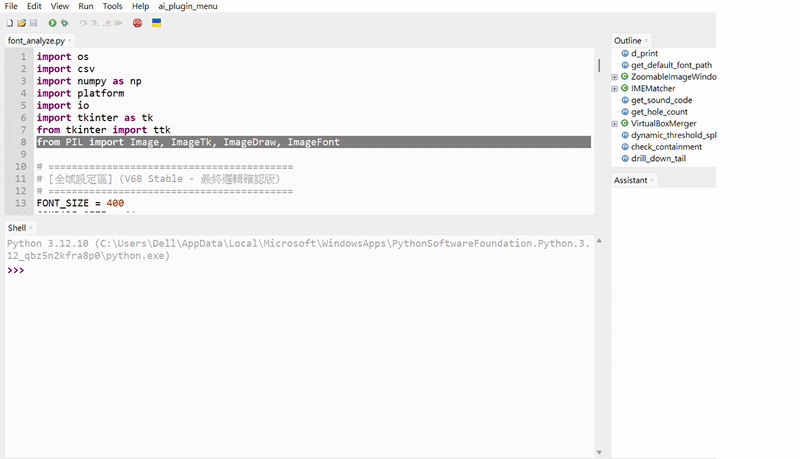
Task: Click the New file icon in toolbar
Action: click(x=10, y=23)
